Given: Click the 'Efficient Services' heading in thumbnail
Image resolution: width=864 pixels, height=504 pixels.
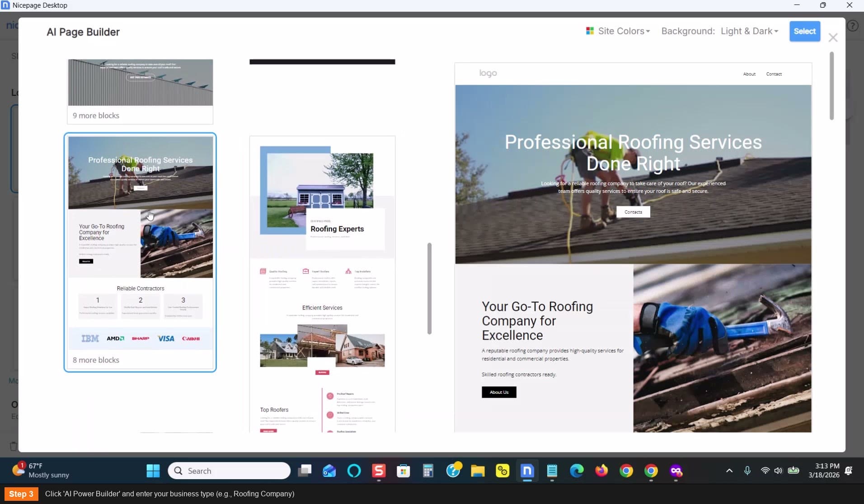Looking at the screenshot, I should tap(322, 308).
